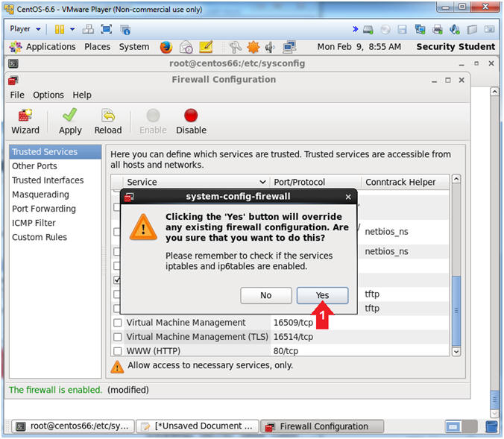The width and height of the screenshot is (504, 439).
Task: Click Firewall Configuration taskbar item
Action: [x=322, y=426]
